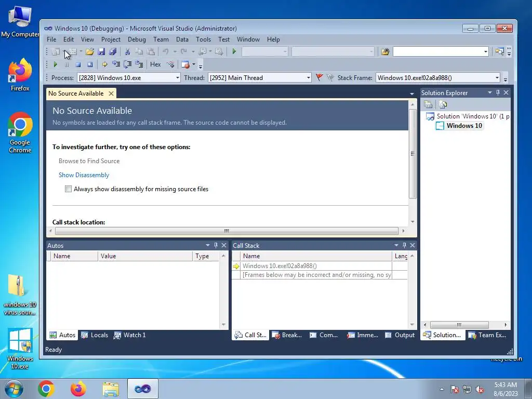
Task: Click the Cut scissors icon
Action: [128, 51]
